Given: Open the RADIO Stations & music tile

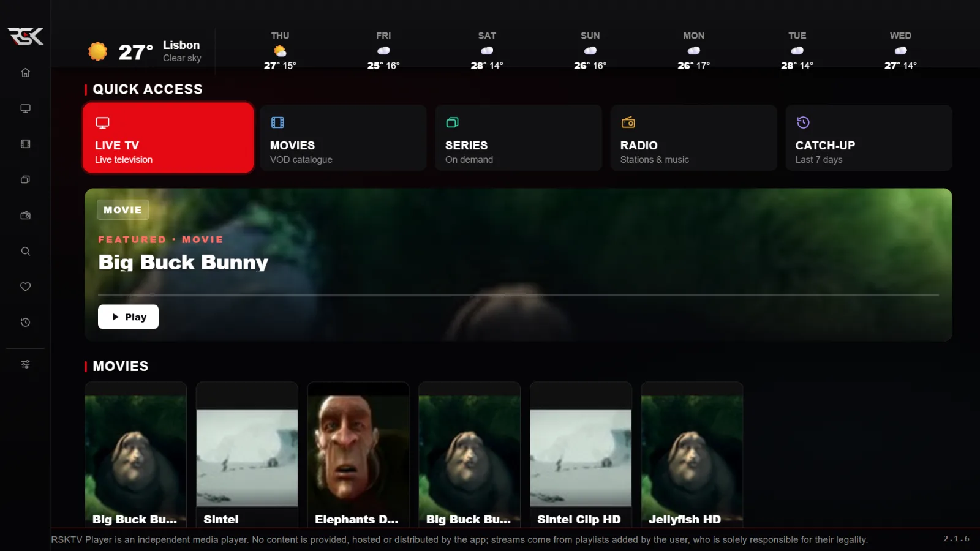Looking at the screenshot, I should [x=693, y=138].
